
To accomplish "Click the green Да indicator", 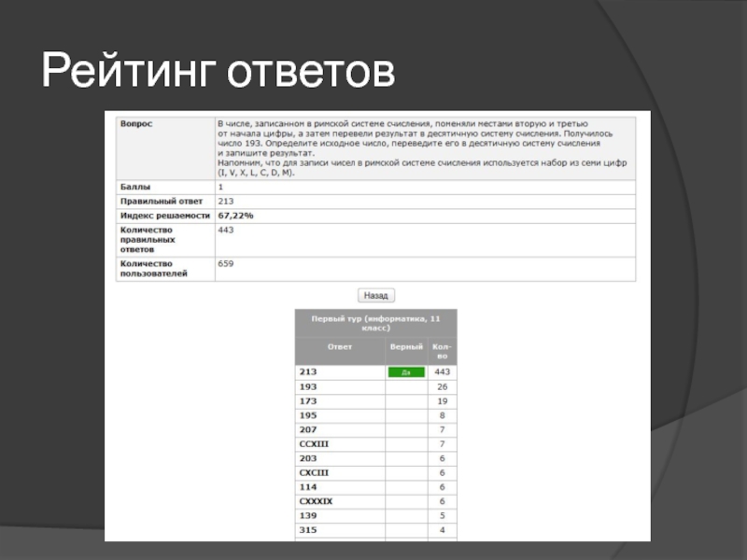I will [406, 371].
